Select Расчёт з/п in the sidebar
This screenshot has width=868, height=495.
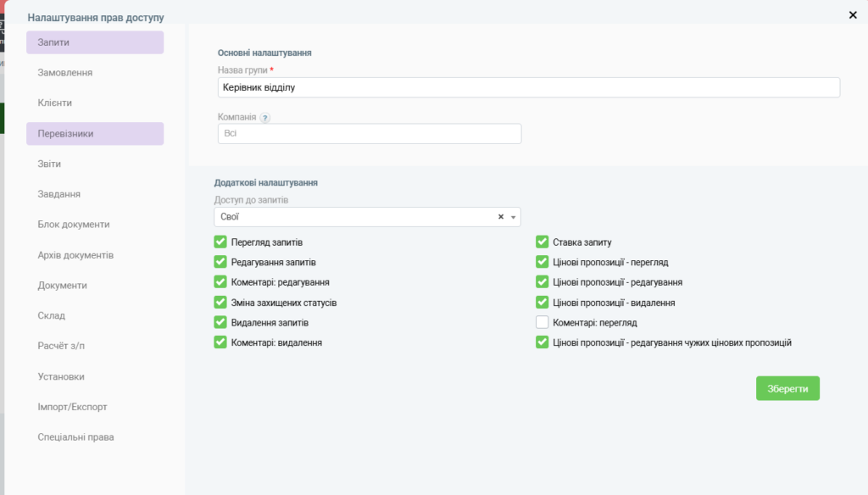click(x=95, y=346)
